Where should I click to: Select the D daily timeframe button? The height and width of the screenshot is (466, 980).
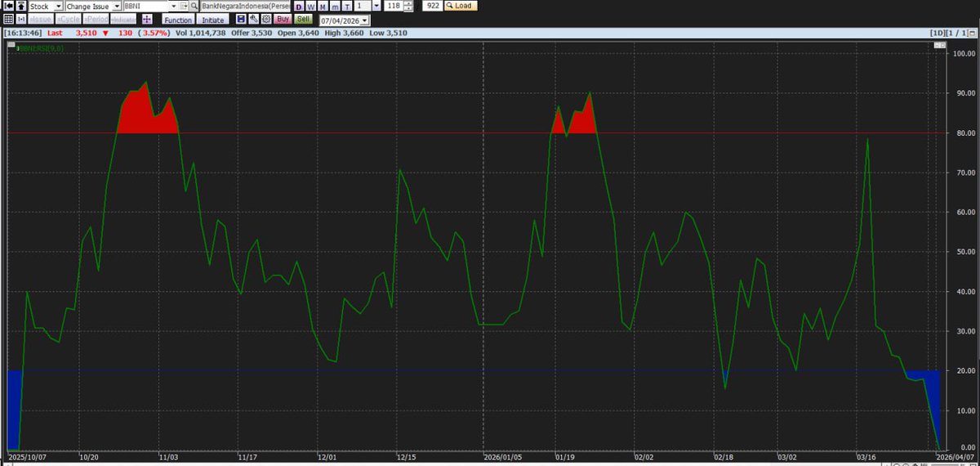(298, 7)
